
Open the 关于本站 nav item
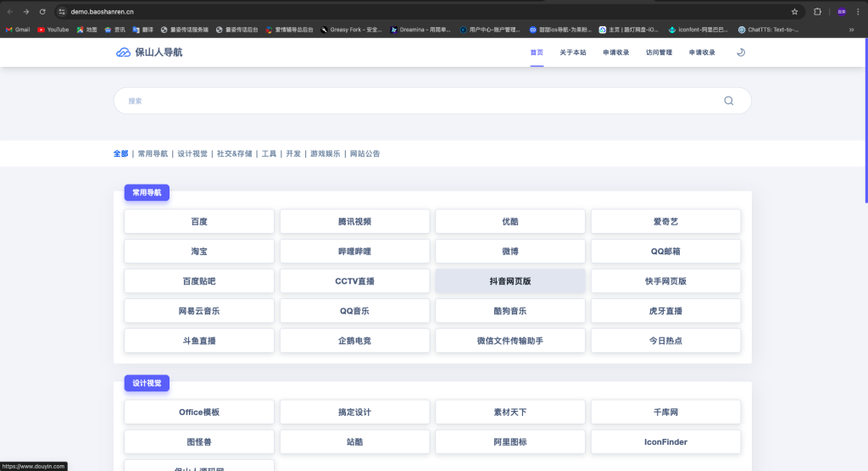coord(572,53)
